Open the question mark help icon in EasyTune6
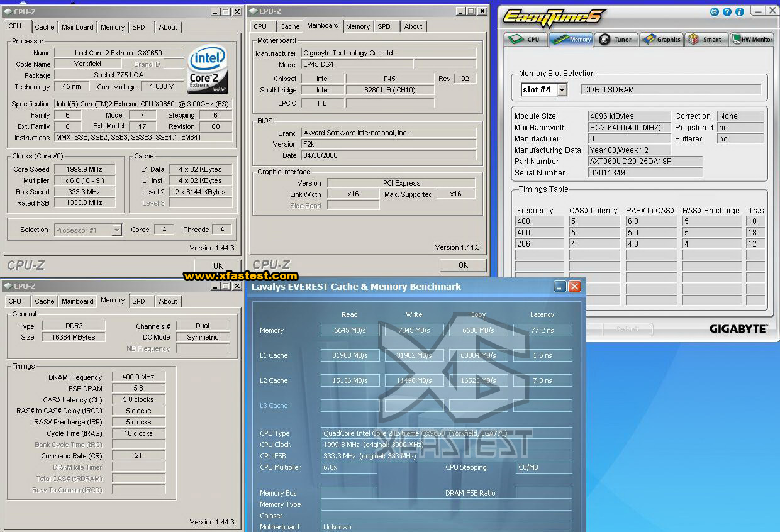This screenshot has height=532, width=780. 727,11
